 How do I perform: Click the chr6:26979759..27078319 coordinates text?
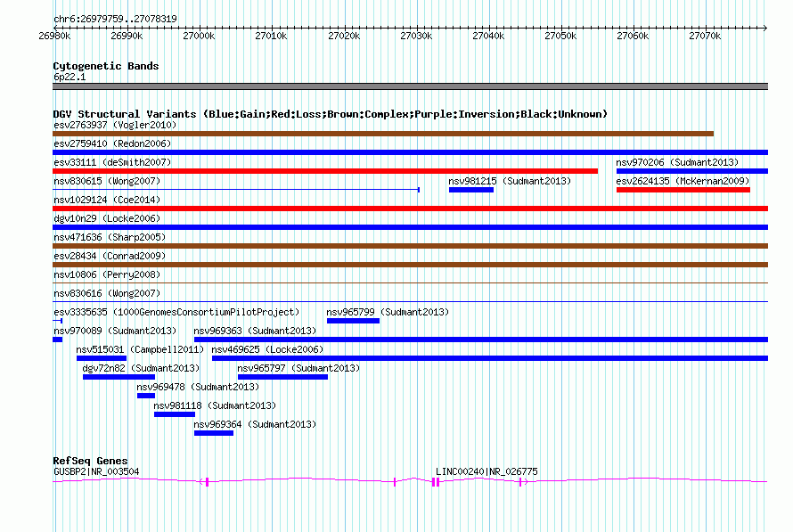point(115,19)
